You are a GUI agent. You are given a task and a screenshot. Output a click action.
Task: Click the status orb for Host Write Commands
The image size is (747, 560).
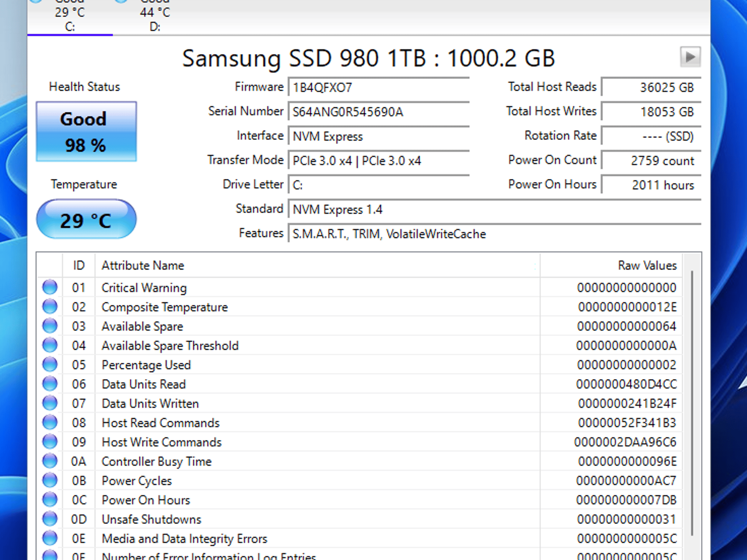pyautogui.click(x=50, y=442)
